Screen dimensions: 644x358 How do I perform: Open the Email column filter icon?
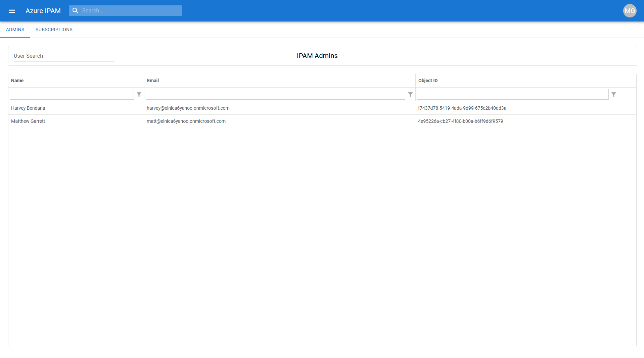tap(410, 94)
